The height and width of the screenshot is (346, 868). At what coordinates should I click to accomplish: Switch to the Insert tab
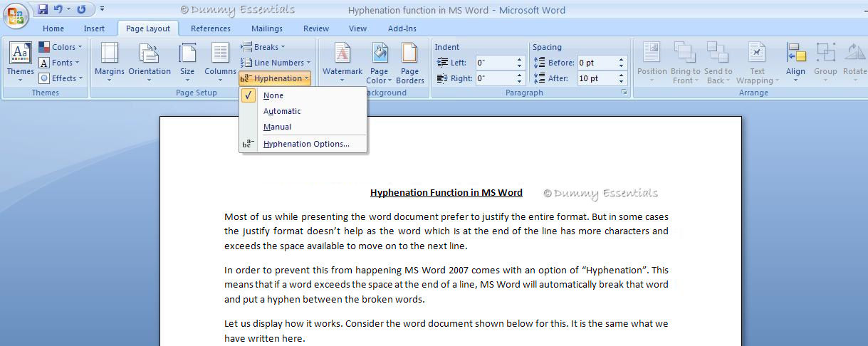[94, 28]
